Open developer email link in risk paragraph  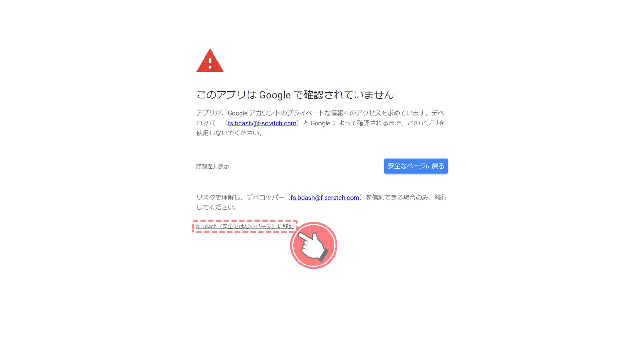[x=325, y=197]
